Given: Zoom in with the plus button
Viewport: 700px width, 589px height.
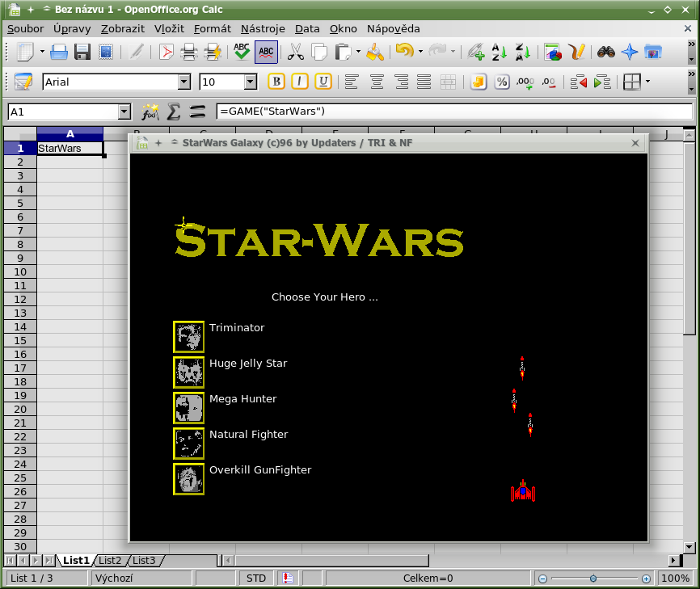Looking at the screenshot, I should [646, 578].
